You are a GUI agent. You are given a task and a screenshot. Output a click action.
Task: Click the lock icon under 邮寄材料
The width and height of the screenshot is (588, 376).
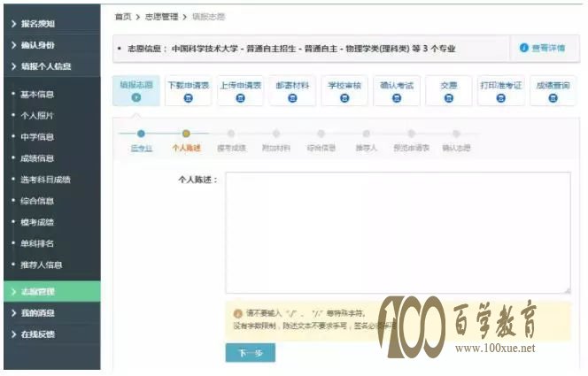tap(292, 98)
